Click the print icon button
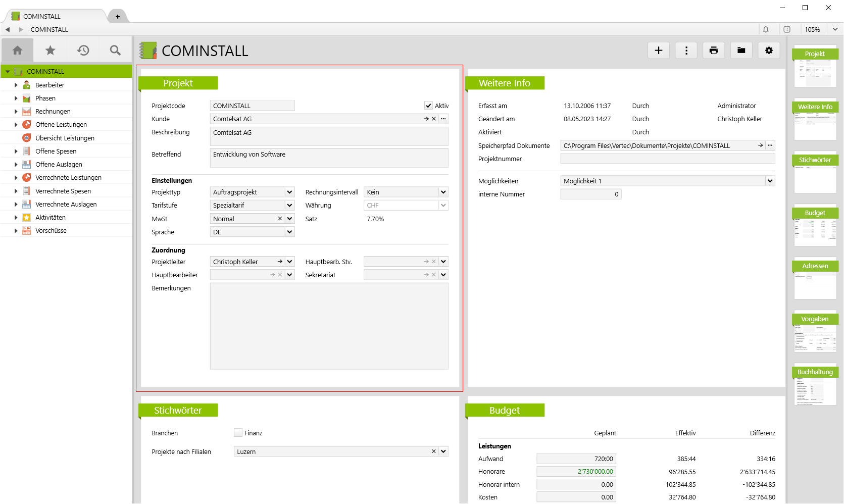 [x=713, y=51]
